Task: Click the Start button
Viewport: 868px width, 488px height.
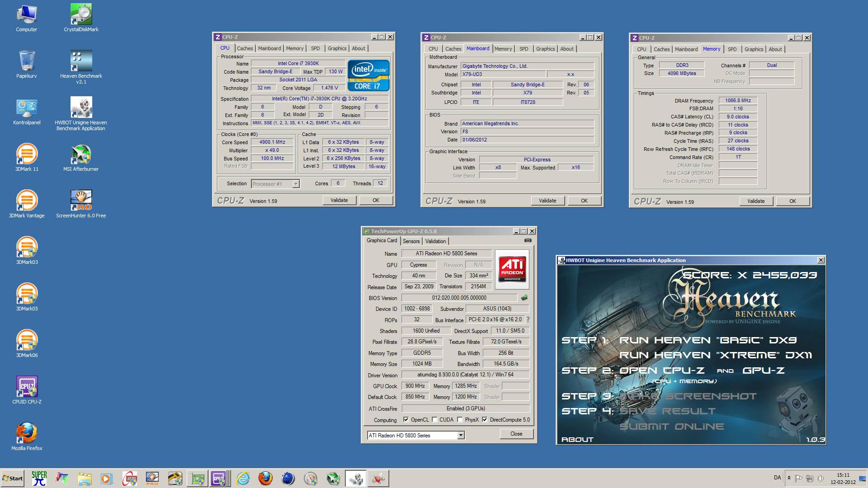Action: pos(12,478)
